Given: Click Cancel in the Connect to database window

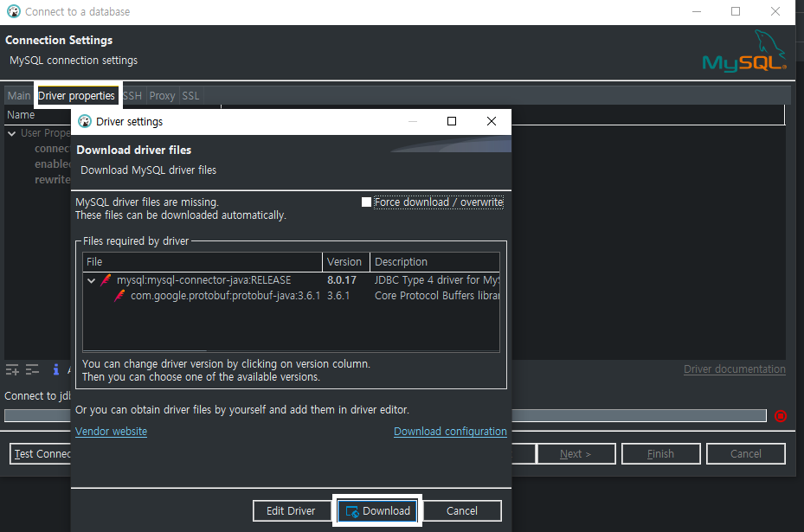Looking at the screenshot, I should tap(745, 453).
